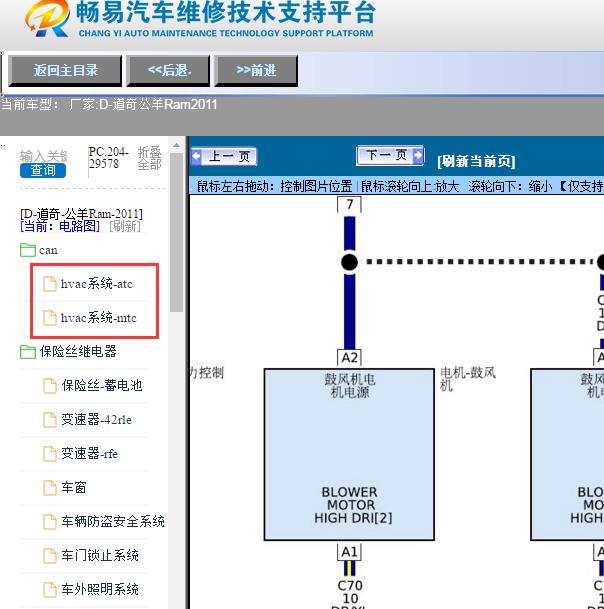This screenshot has height=609, width=604.
Task: Click file icon beside hvac系统-mtc
Action: 49,318
